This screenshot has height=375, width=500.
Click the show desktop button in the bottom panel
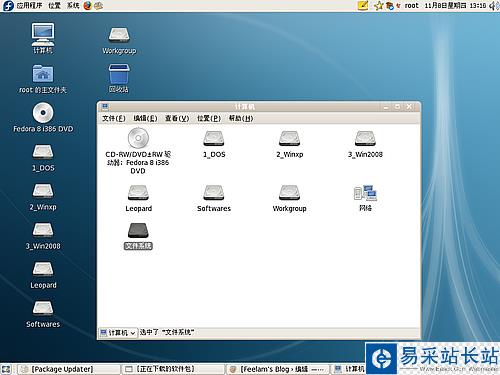(x=6, y=369)
